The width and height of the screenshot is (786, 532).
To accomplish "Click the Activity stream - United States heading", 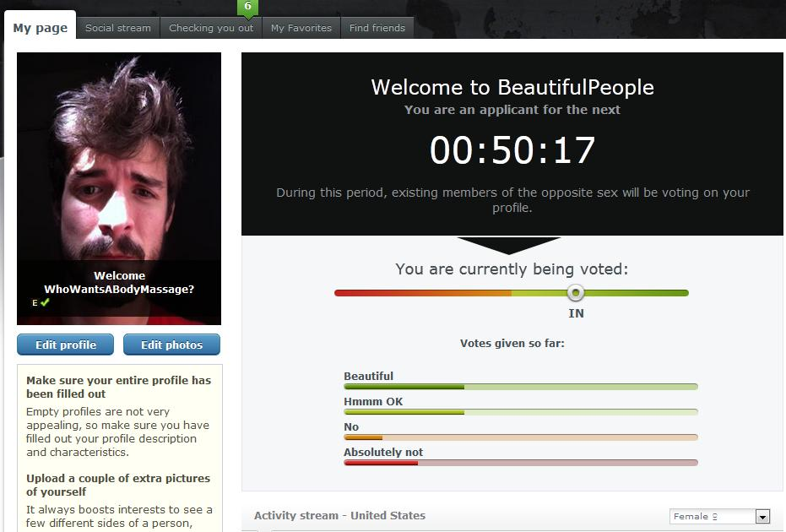I will (340, 515).
